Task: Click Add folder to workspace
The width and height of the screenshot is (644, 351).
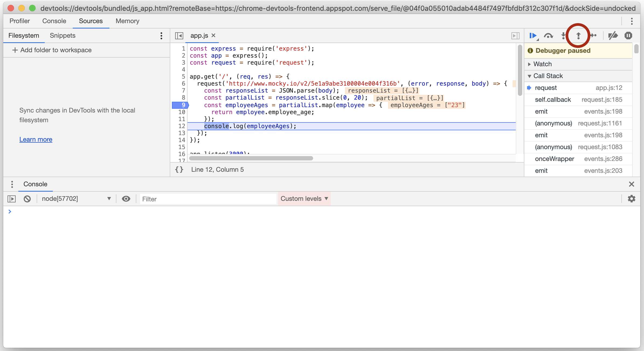Action: [52, 50]
